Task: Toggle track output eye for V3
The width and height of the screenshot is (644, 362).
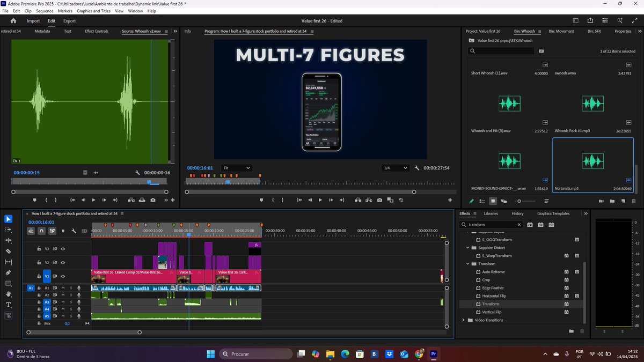Action: coord(63,249)
